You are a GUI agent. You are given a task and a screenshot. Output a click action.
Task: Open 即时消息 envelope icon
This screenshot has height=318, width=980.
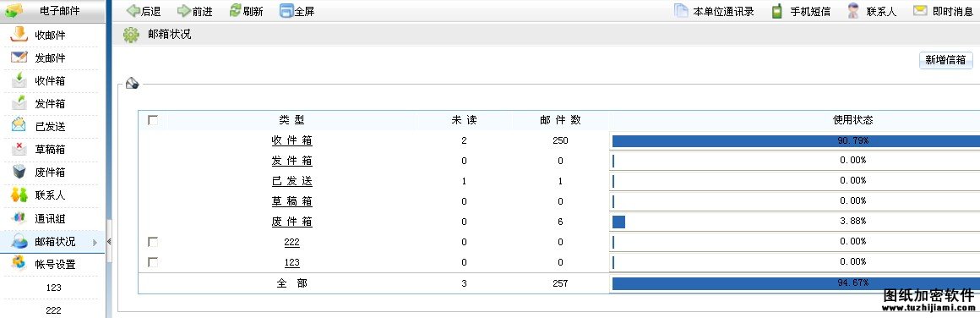coord(920,10)
